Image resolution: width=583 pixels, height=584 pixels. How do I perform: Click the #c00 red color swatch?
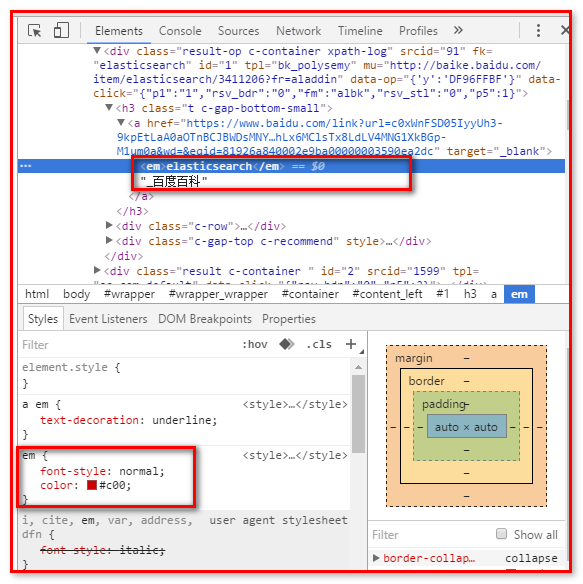point(92,485)
